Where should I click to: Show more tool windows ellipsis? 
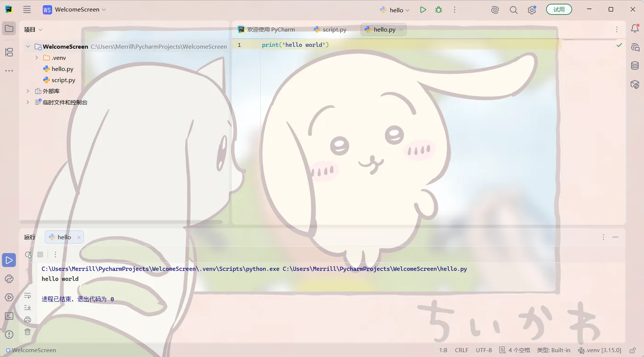point(9,71)
